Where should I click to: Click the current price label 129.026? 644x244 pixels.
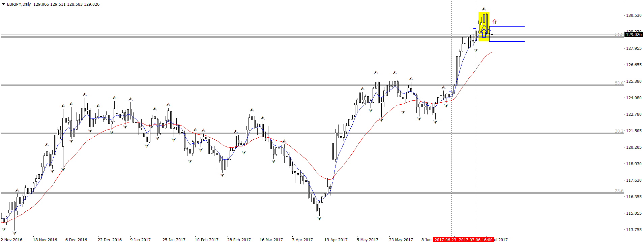pyautogui.click(x=634, y=34)
